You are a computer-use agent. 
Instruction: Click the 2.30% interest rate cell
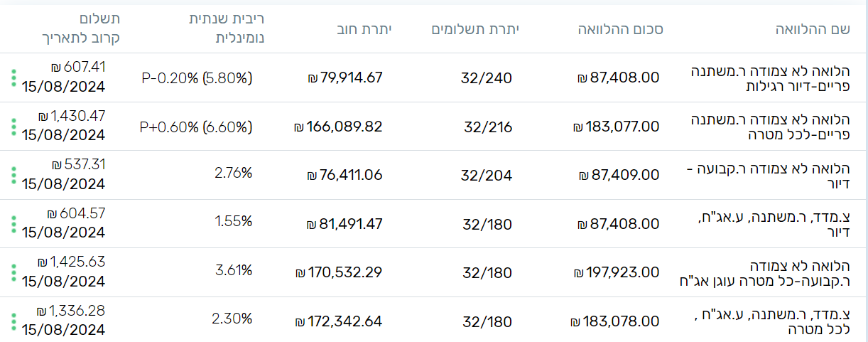[x=232, y=319]
